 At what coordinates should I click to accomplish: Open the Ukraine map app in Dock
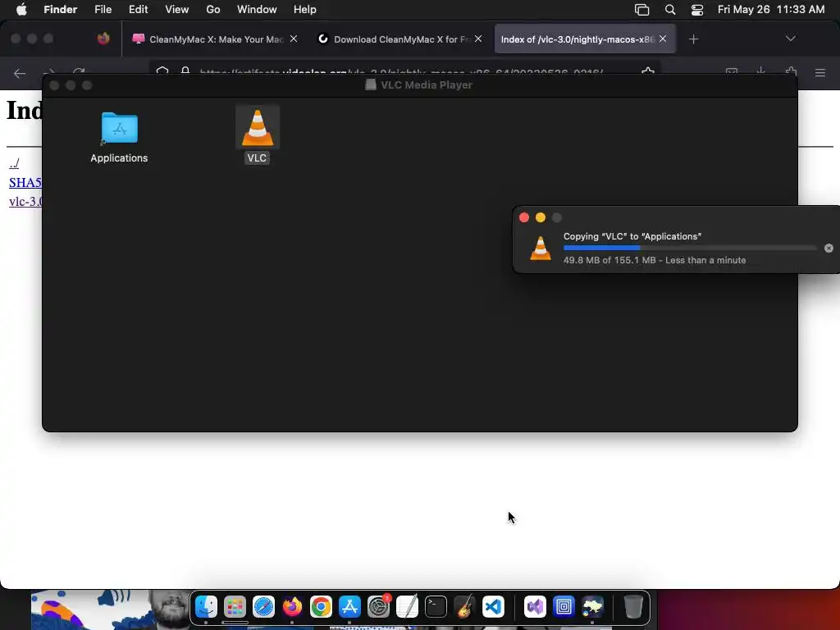click(592, 607)
